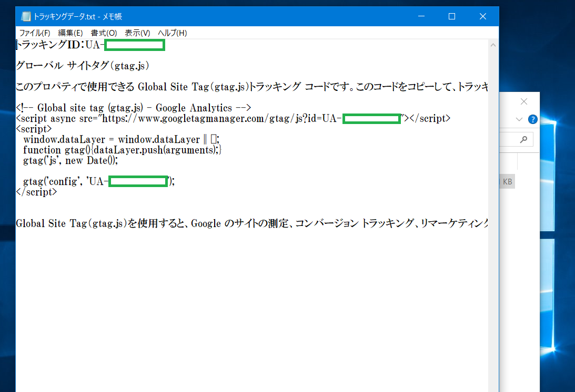Click the gtag('config', 'UA- line
Screen dimensions: 575x392
click(x=99, y=181)
